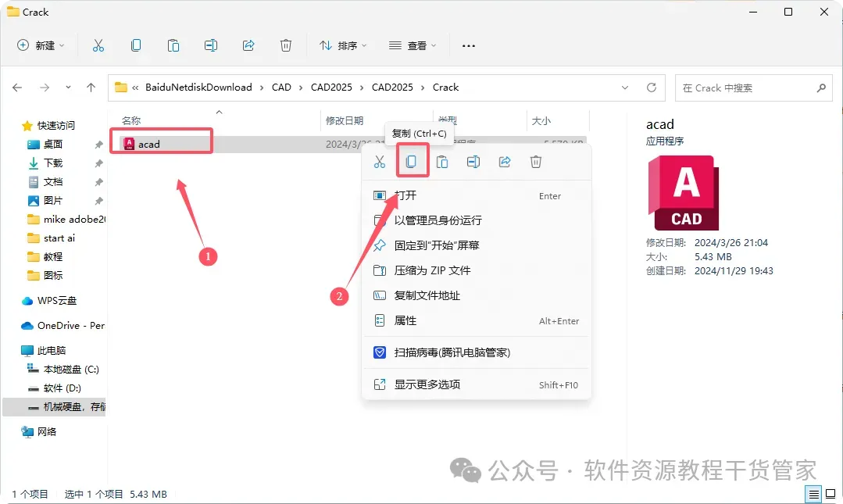The image size is (843, 504).
Task: Choose 打开 from the context menu
Action: point(477,195)
